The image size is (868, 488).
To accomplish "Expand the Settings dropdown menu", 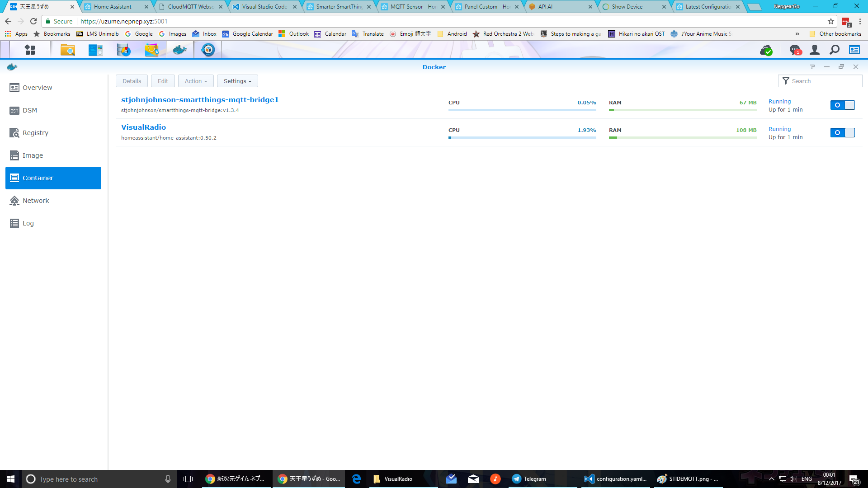I will tap(237, 81).
